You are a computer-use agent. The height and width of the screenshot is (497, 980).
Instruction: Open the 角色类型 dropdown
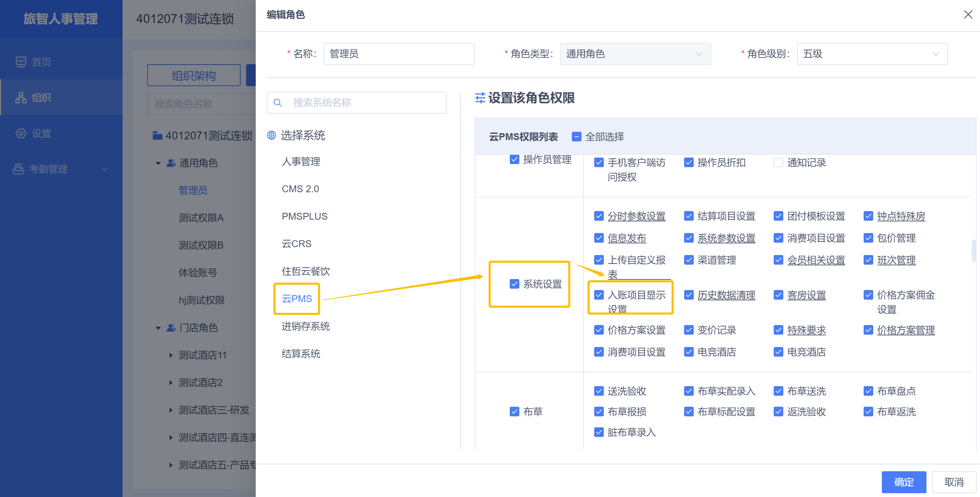pyautogui.click(x=635, y=54)
